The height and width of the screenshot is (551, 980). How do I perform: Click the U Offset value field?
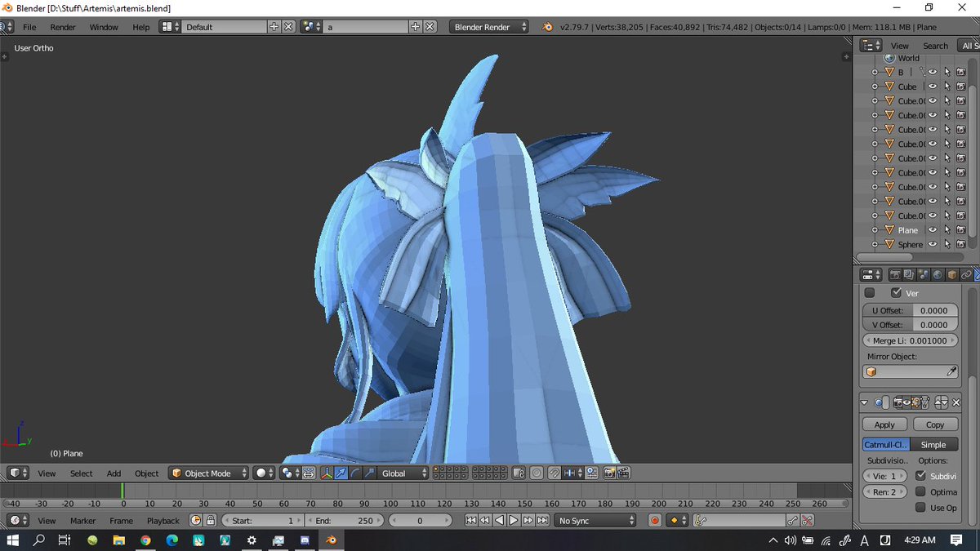(911, 310)
